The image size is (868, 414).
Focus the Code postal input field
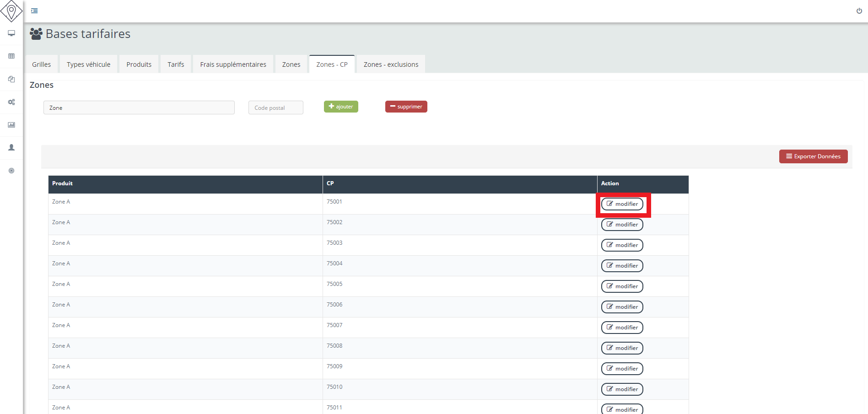pos(275,108)
